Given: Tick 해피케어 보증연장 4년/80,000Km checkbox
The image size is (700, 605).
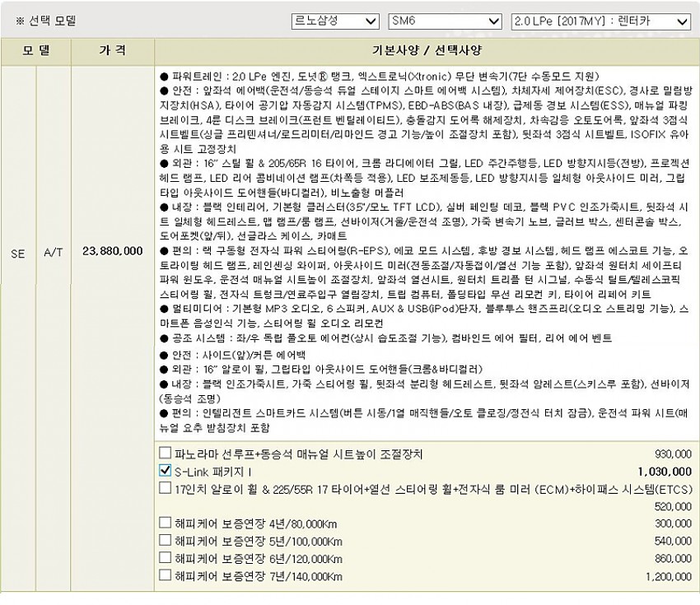Looking at the screenshot, I should pyautogui.click(x=166, y=524).
